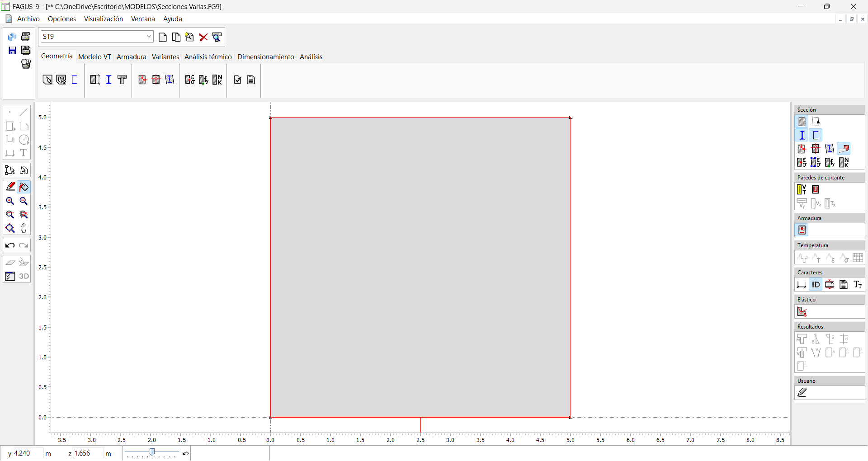This screenshot has height=461, width=868.
Task: Click the blue save diskette icon
Action: [x=12, y=51]
